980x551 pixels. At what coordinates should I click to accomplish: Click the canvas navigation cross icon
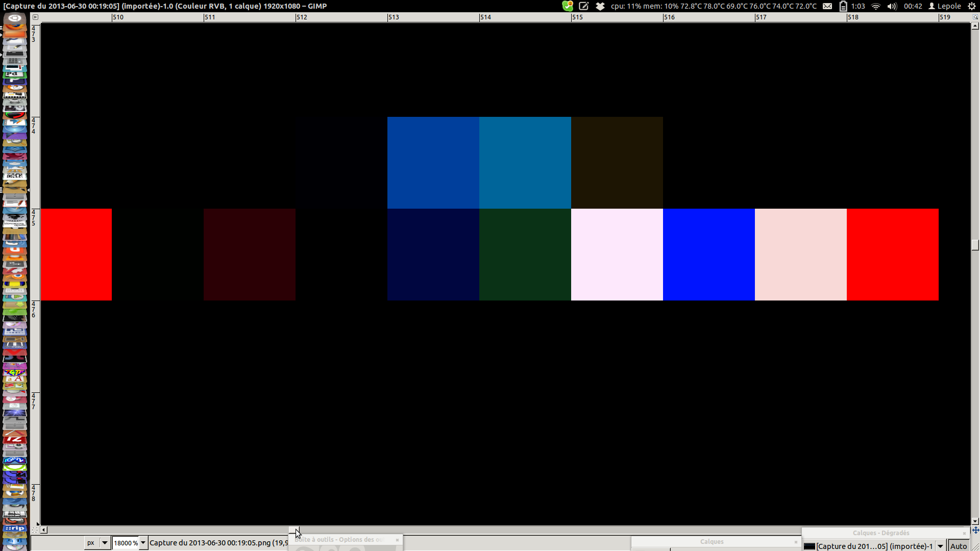pos(975,530)
